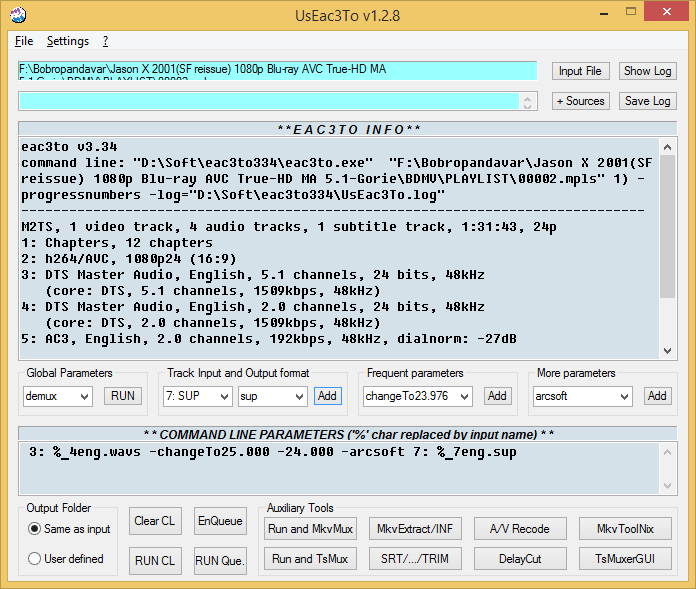Click the Save Log button
This screenshot has width=696, height=589.
(x=648, y=101)
